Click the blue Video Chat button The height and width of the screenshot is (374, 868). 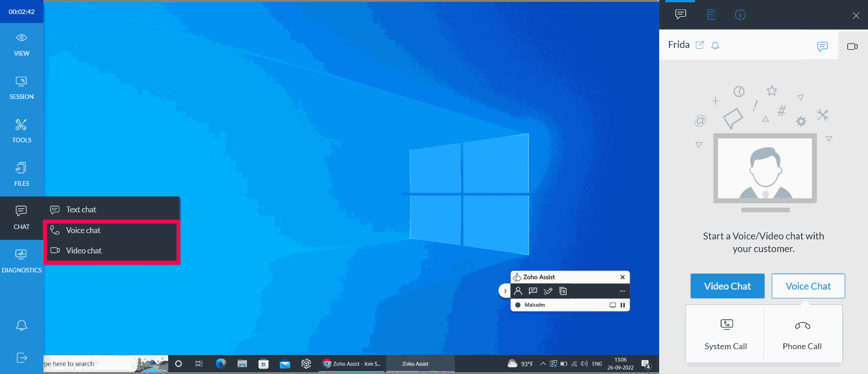tap(727, 286)
